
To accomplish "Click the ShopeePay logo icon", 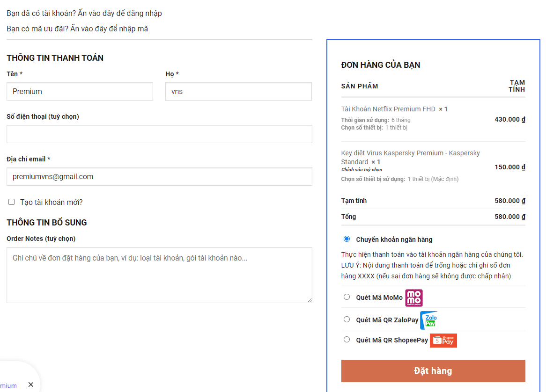I will (443, 341).
